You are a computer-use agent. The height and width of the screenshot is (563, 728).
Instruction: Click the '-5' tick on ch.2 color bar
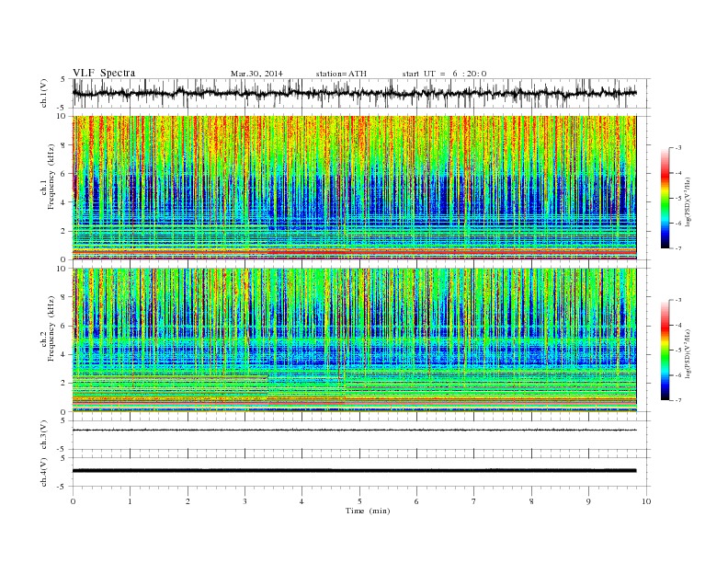tap(678, 350)
